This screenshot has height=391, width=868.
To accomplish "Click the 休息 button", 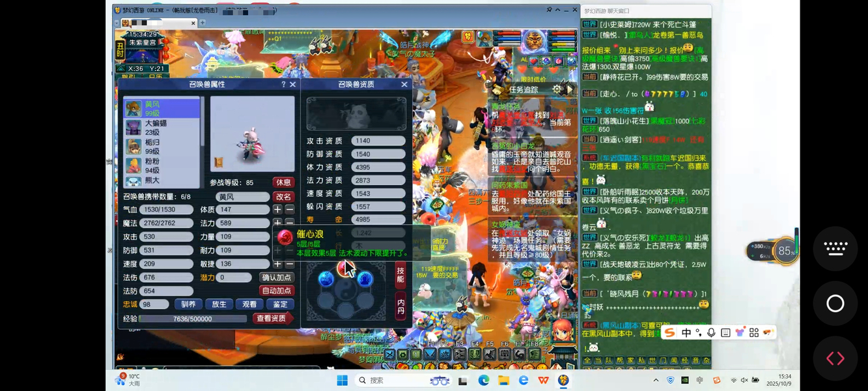I will pos(283,182).
